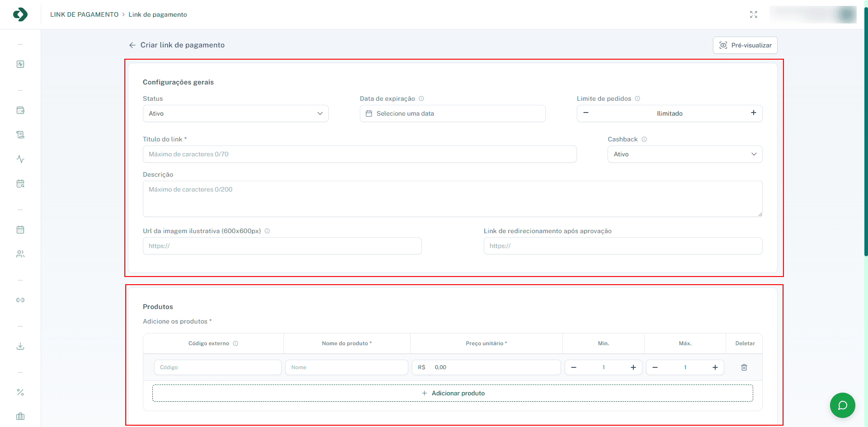Select the Link de pagamento breadcrumb item

coord(157,14)
